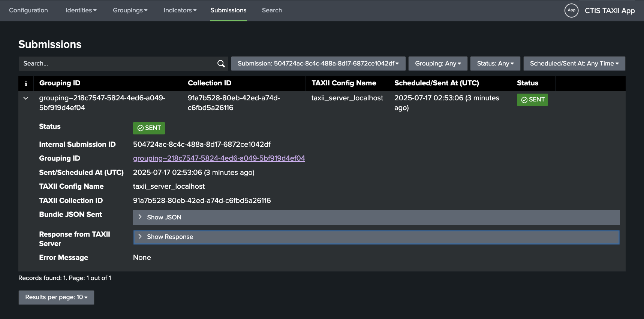Open the Identities menu
644x319 pixels.
(x=81, y=10)
